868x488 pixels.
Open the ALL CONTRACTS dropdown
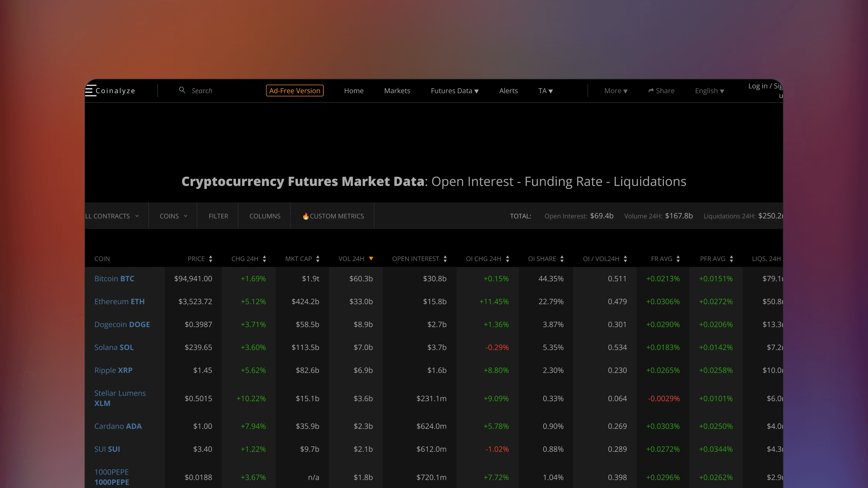coord(113,216)
